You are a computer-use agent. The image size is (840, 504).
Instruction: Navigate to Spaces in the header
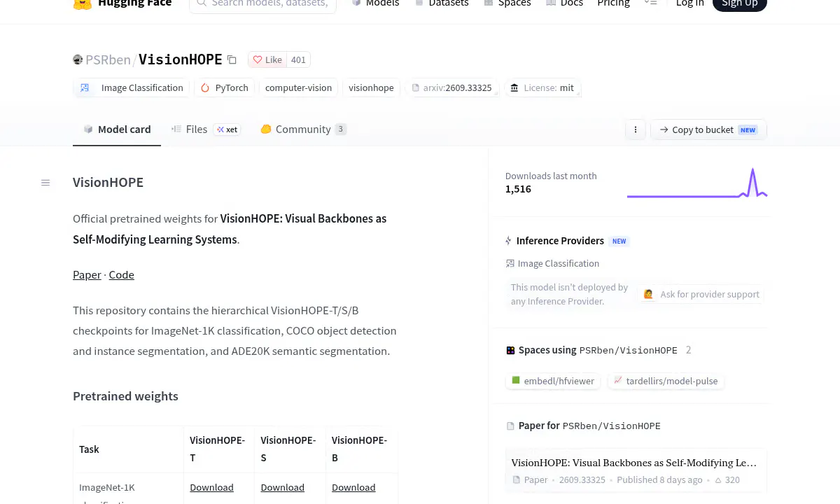click(x=507, y=3)
